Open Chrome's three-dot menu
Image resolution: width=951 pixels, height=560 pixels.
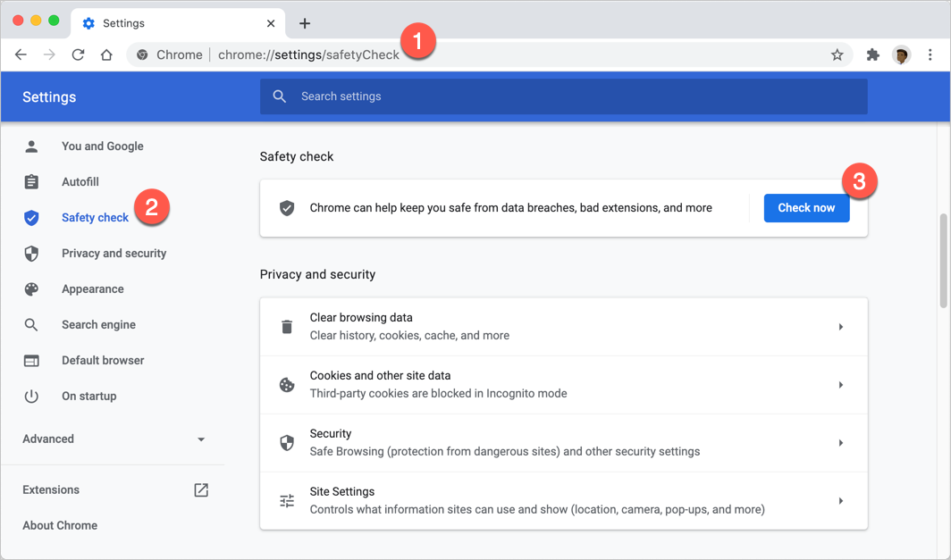[x=930, y=54]
